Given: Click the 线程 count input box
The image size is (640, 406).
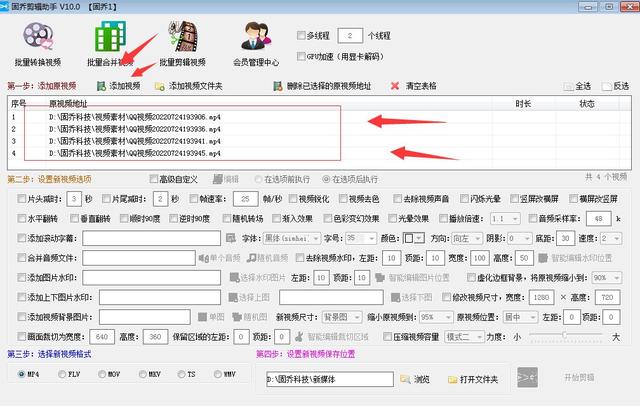Looking at the screenshot, I should (350, 35).
